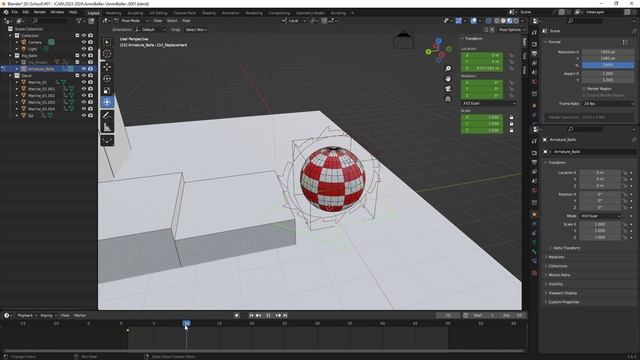Image resolution: width=640 pixels, height=360 pixels.
Task: Open the 3D viewport editor type selector
Action: (106, 20)
